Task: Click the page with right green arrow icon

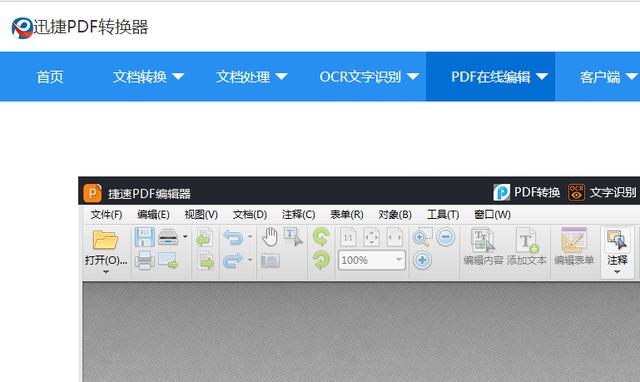Action: [206, 260]
